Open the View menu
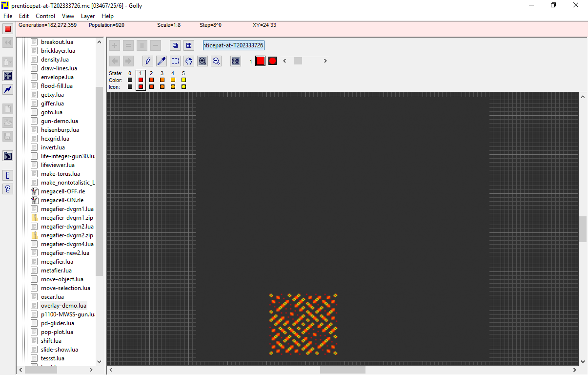The width and height of the screenshot is (588, 375). pyautogui.click(x=68, y=16)
